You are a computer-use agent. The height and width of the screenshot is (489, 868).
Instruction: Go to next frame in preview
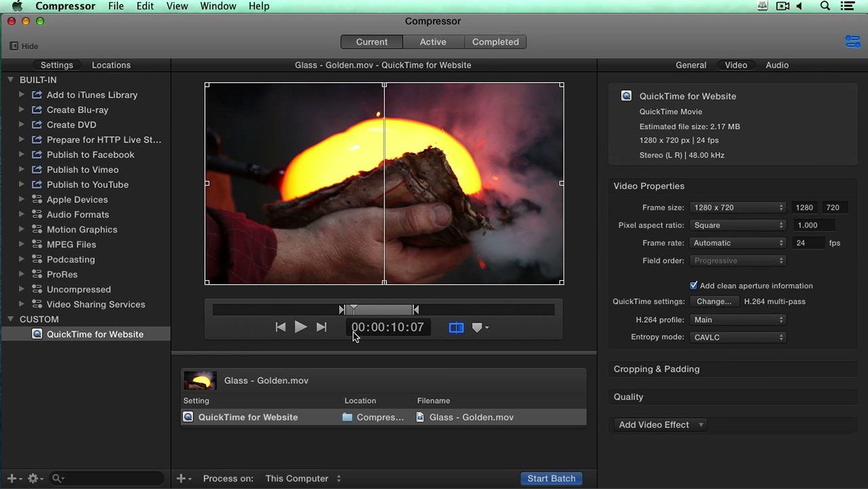click(x=321, y=327)
